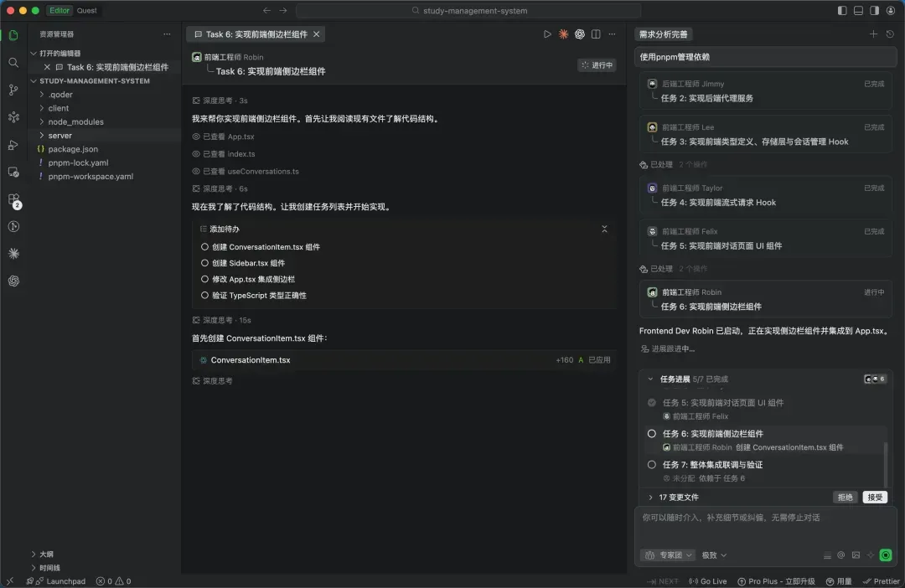Check the 创建 ConversationItem.tsx 组件 todo circle

pos(204,247)
